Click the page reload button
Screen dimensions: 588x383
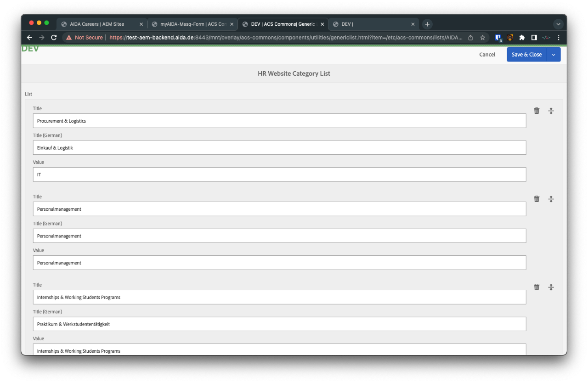54,37
